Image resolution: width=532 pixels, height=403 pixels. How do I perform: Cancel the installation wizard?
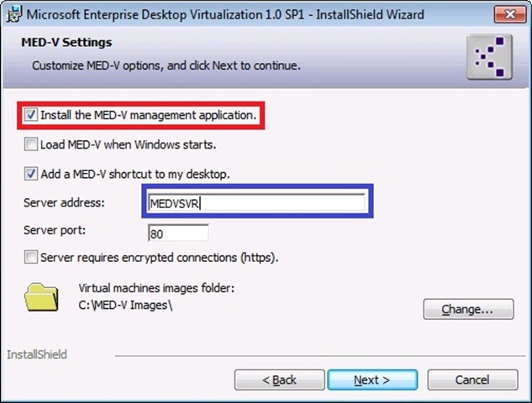coord(471,380)
